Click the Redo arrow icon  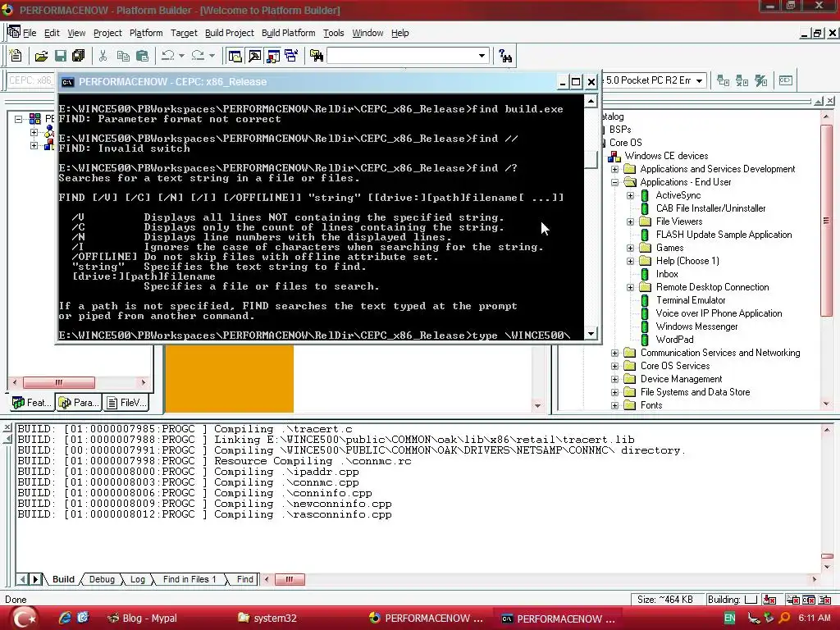[199, 56]
